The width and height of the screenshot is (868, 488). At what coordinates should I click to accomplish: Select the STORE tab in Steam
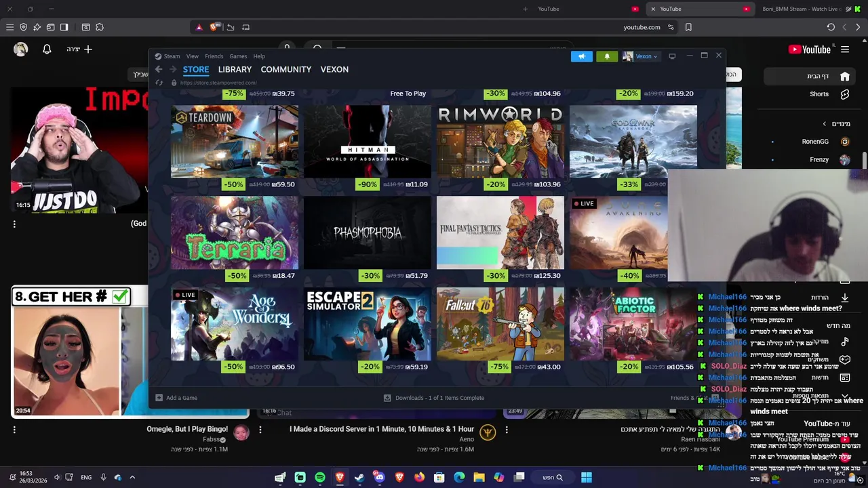(196, 69)
